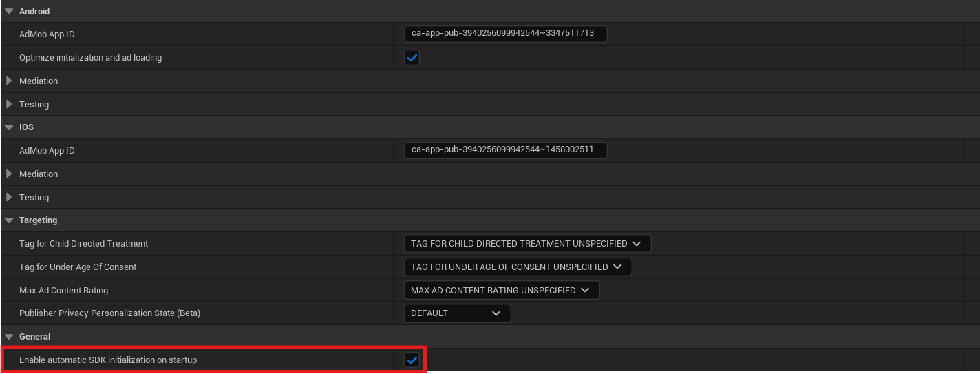The width and height of the screenshot is (980, 374).
Task: Open Tag for Under Age Of Consent dropdown
Action: click(518, 267)
